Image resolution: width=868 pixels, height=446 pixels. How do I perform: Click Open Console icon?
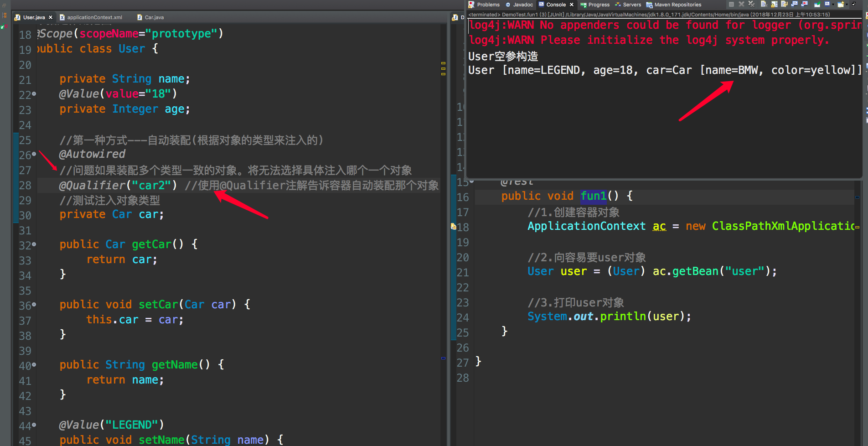[x=841, y=4]
